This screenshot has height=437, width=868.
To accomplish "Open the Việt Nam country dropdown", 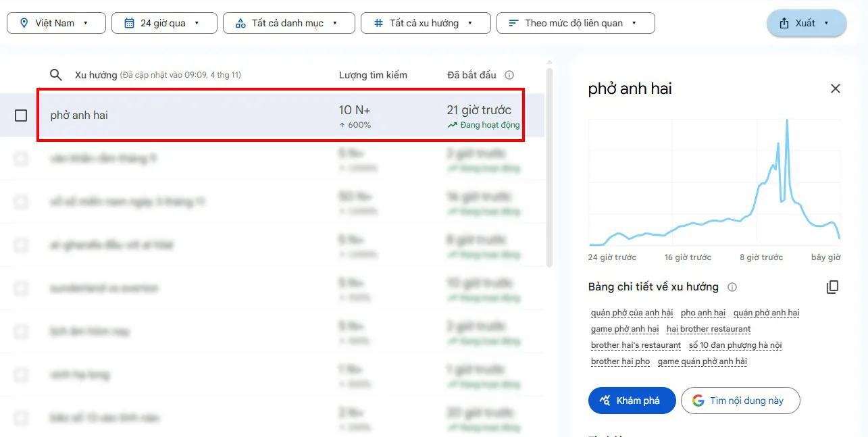I will click(x=56, y=23).
